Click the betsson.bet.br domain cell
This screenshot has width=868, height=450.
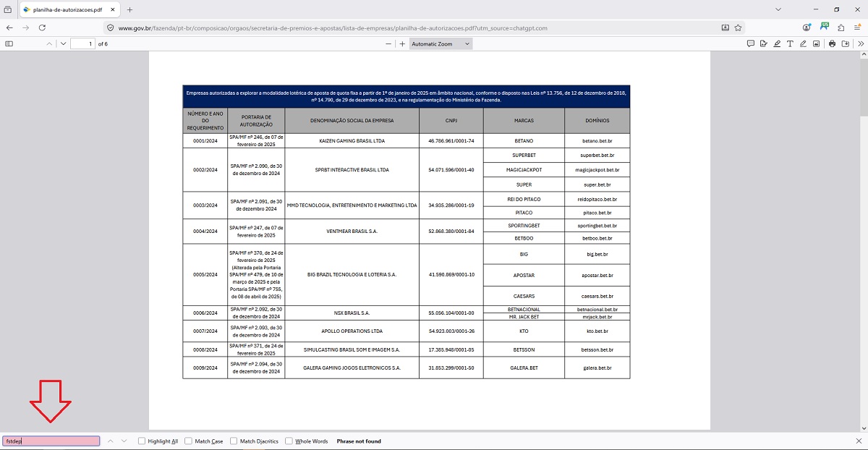click(x=597, y=349)
